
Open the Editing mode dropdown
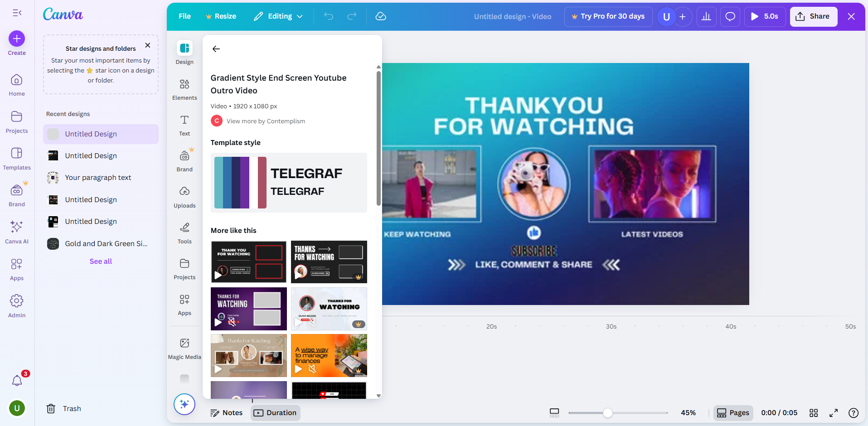click(x=278, y=16)
